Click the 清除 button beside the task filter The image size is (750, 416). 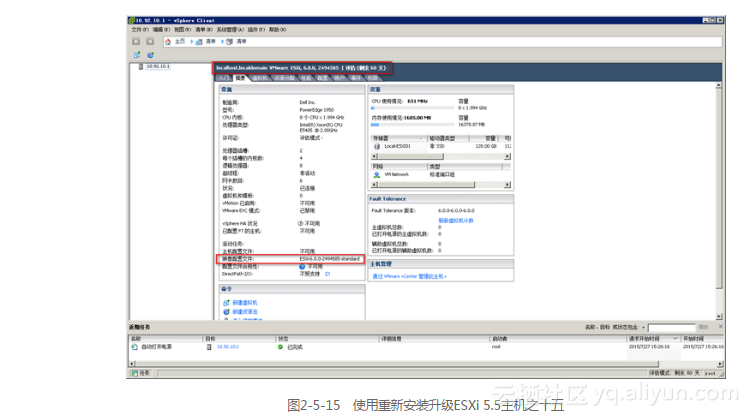pos(703,328)
